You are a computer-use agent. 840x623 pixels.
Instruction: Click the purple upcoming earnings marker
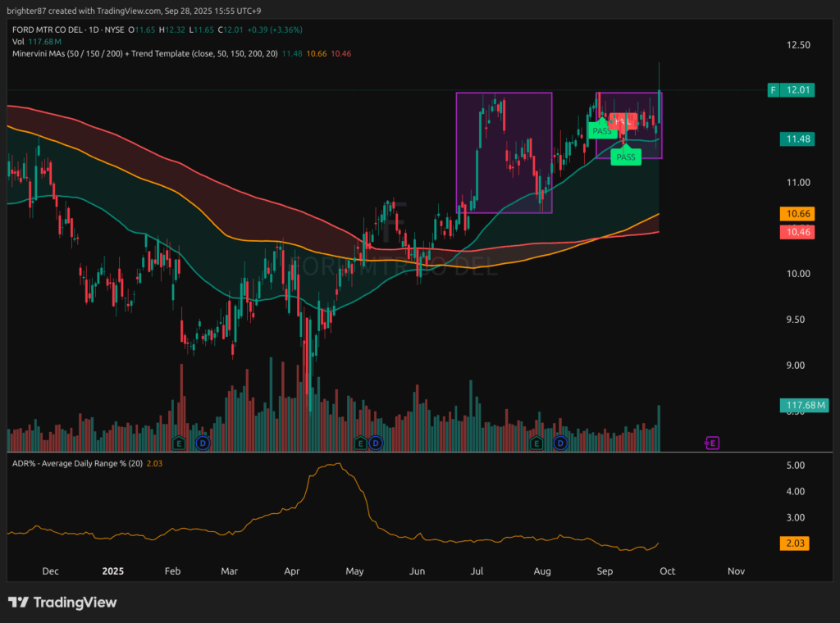pos(712,443)
